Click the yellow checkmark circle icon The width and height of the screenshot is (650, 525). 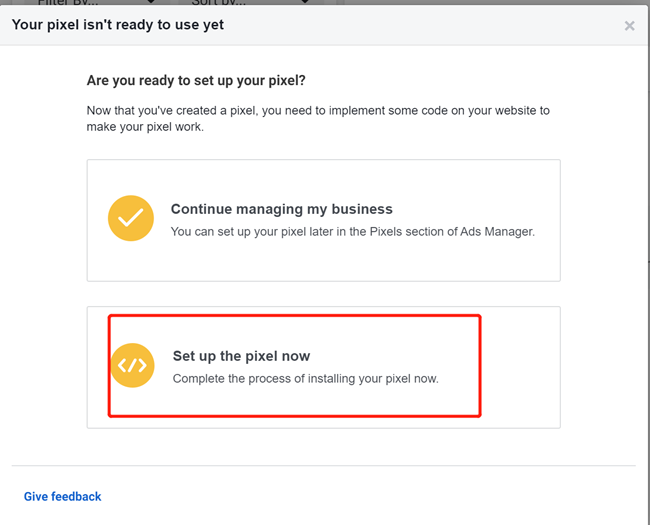point(131,218)
